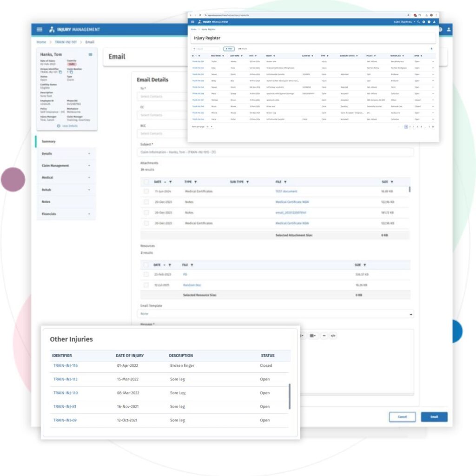Viewport: 476px width, 476px height.
Task: Expand the Email Template dropdown
Action: click(411, 314)
